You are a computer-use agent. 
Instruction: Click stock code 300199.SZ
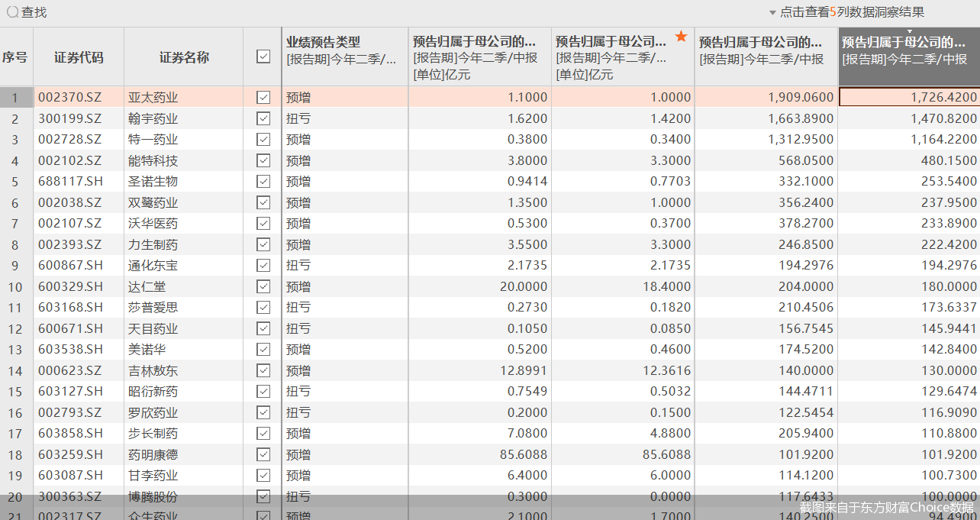[70, 118]
